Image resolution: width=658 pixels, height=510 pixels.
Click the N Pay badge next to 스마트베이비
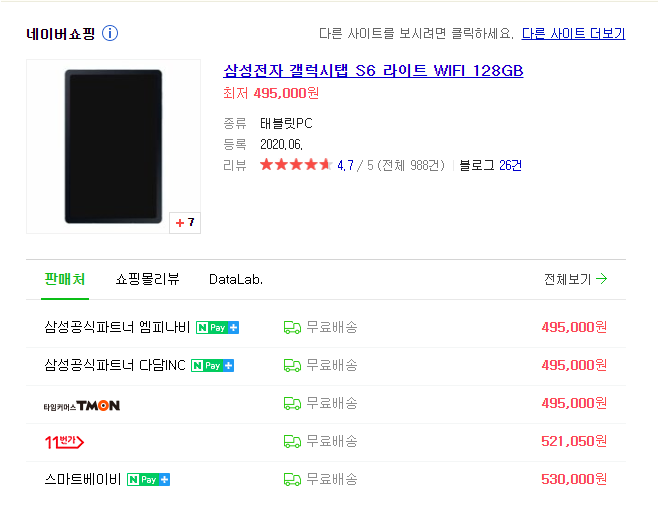[148, 479]
